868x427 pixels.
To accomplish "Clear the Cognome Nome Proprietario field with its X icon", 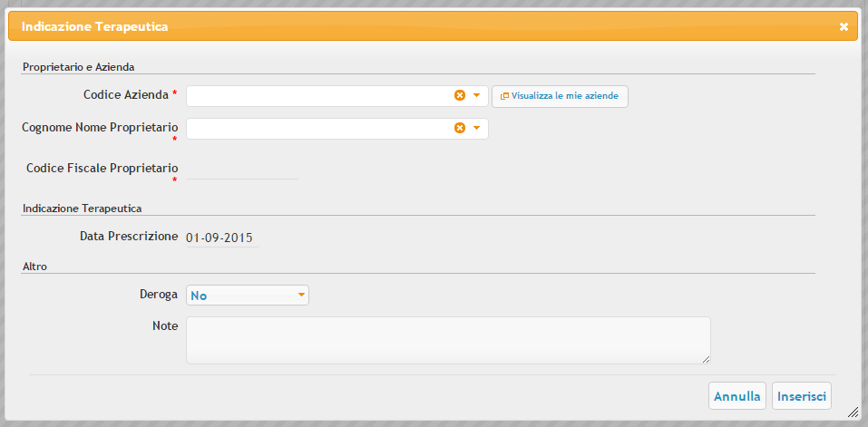I will click(x=460, y=129).
